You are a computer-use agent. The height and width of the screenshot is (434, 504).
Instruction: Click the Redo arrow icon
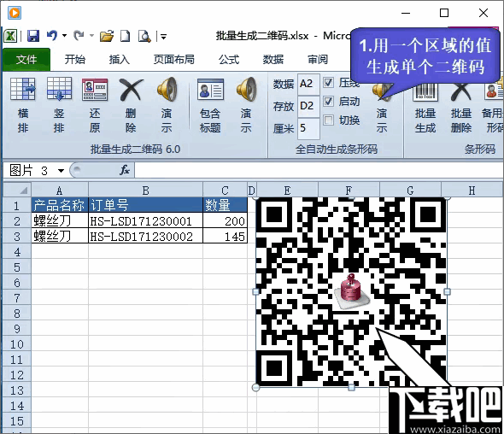(x=79, y=36)
